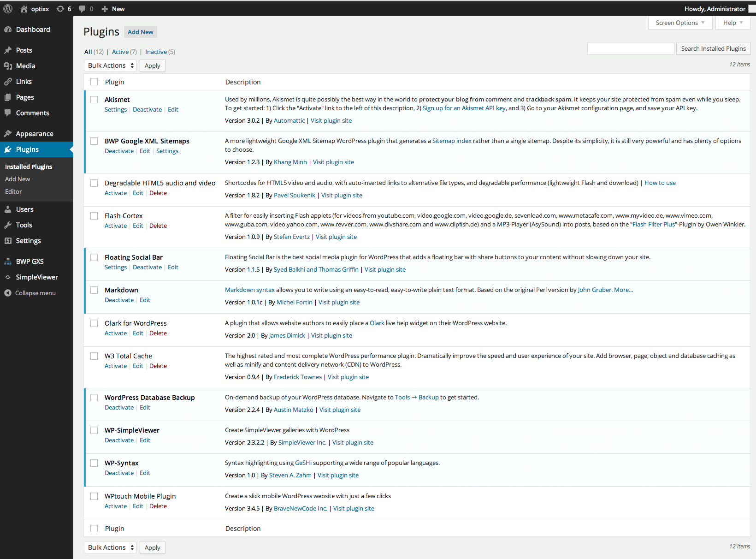Click the Plugins plug icon

(8, 149)
